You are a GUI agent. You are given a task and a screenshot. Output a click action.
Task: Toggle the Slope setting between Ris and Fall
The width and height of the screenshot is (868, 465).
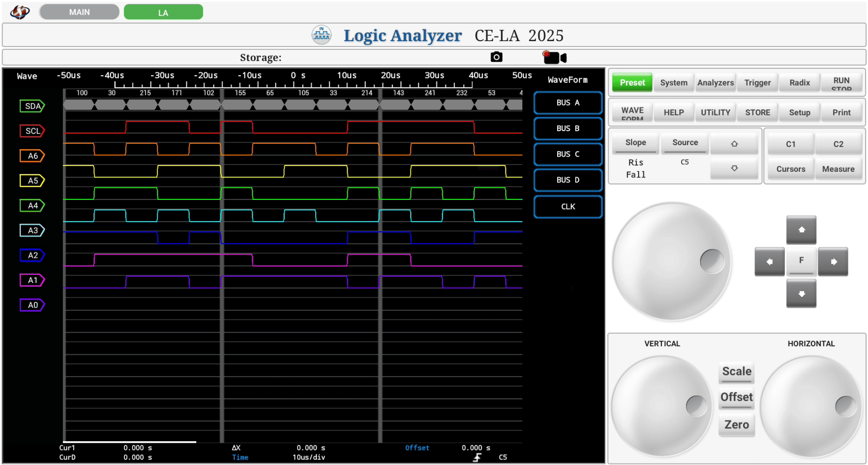pyautogui.click(x=635, y=143)
